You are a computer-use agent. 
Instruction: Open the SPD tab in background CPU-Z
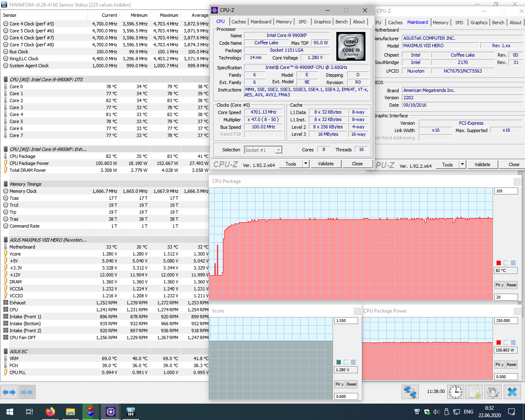459,23
